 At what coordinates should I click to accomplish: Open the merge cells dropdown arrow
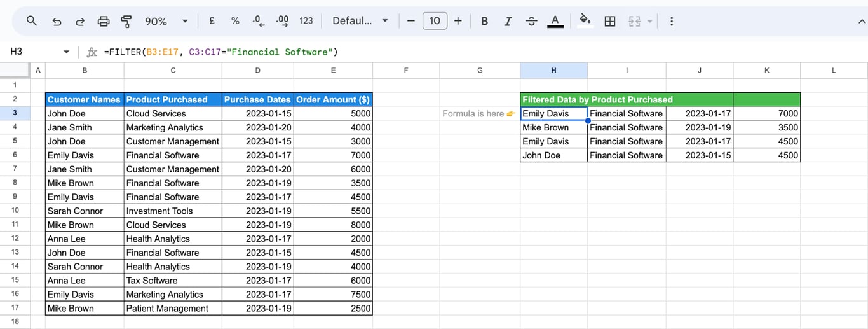[649, 21]
